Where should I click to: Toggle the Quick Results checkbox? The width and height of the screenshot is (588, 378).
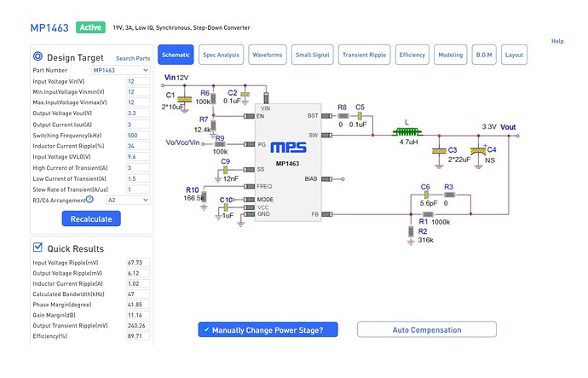(x=37, y=247)
